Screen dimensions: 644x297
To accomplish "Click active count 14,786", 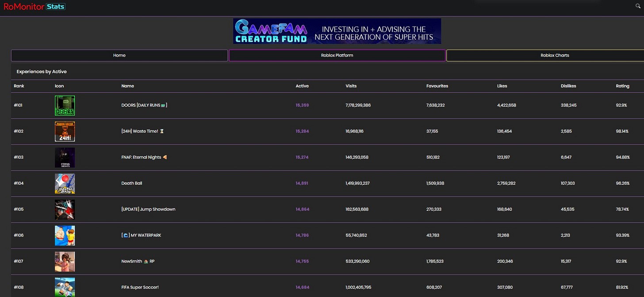I will pyautogui.click(x=302, y=235).
